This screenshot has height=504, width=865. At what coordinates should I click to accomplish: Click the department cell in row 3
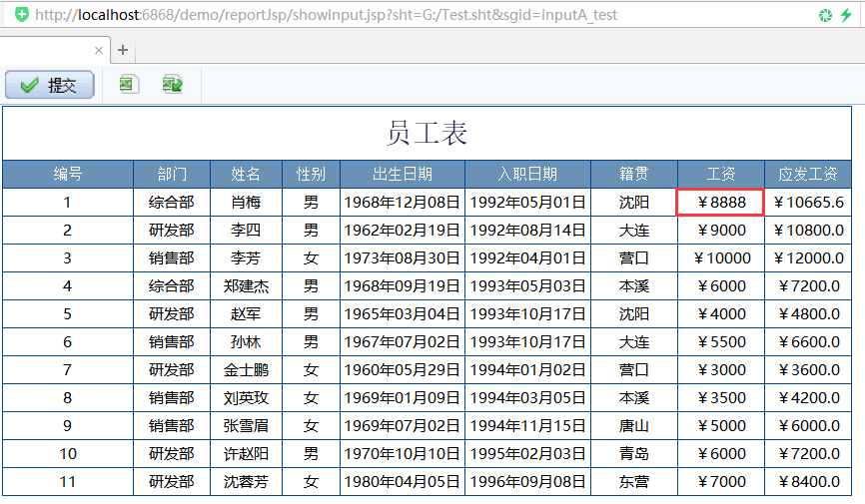(x=172, y=258)
